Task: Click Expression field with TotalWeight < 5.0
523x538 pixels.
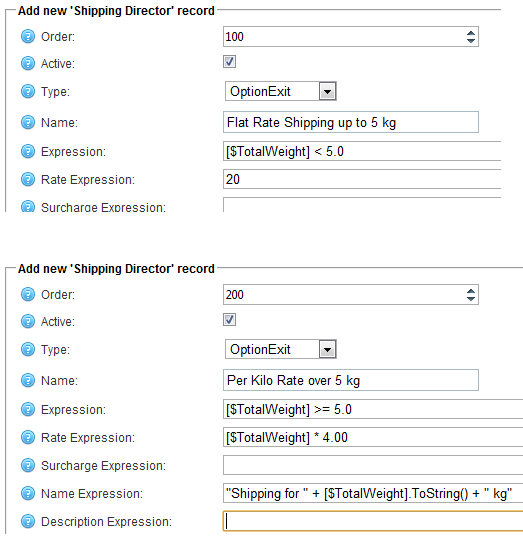Action: coord(362,151)
